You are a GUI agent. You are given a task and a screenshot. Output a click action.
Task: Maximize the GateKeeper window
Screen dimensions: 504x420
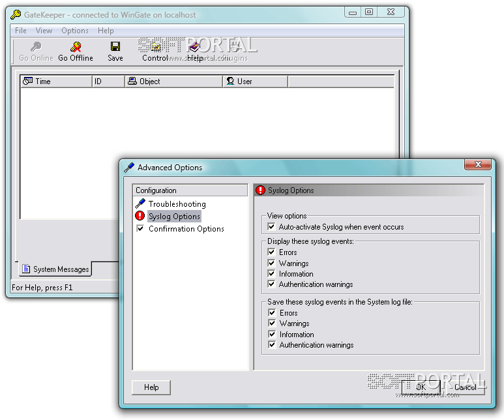369,12
